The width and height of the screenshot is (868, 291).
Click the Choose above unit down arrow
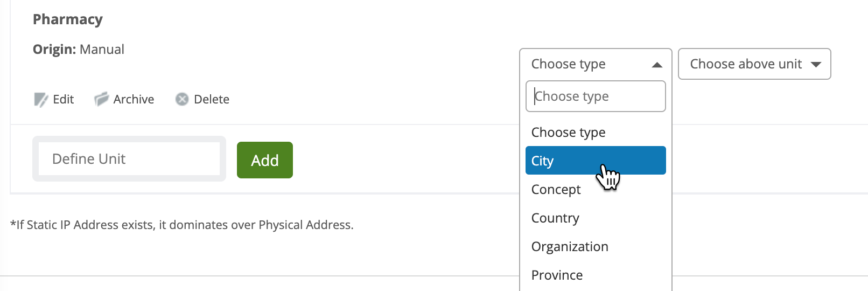tap(816, 65)
